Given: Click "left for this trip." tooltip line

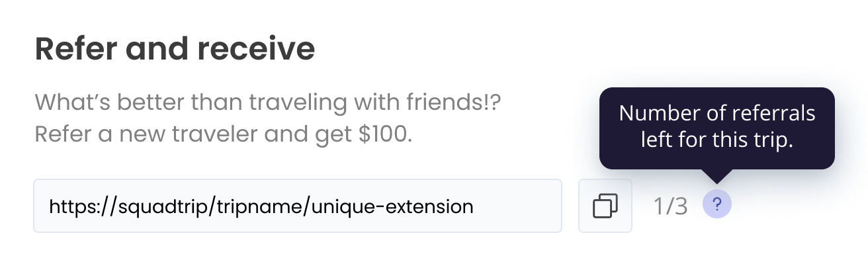Looking at the screenshot, I should tap(716, 141).
